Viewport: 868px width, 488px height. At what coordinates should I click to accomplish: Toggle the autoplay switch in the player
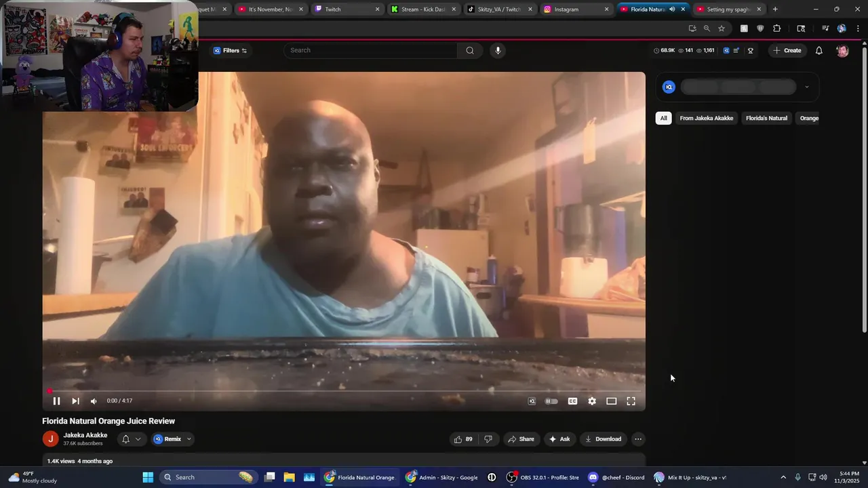click(551, 401)
